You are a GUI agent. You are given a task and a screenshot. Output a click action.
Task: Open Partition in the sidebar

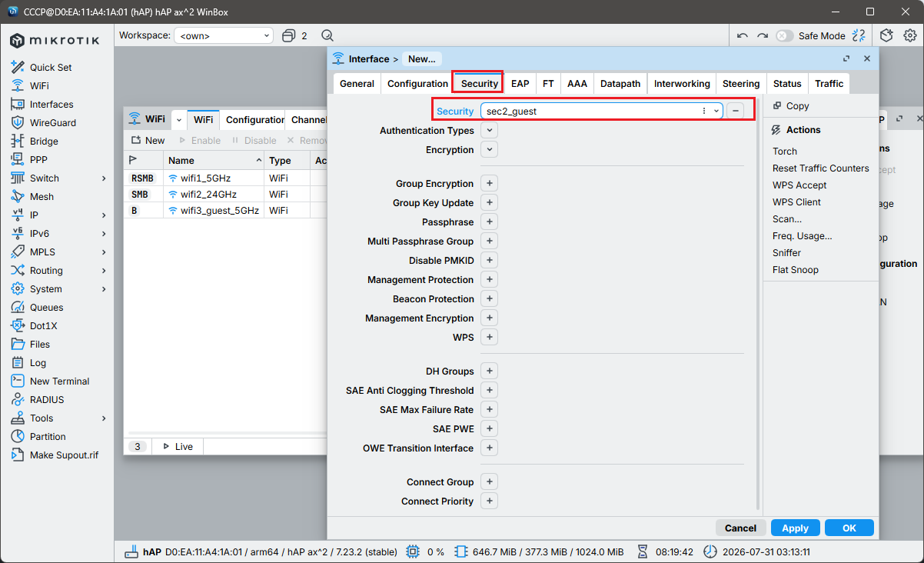pyautogui.click(x=48, y=437)
